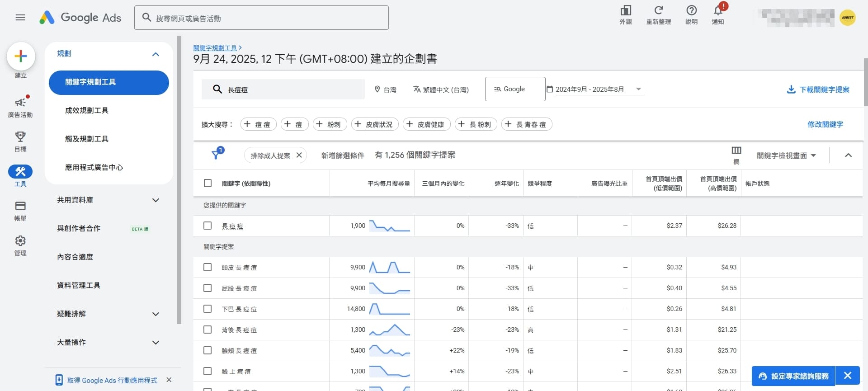Open the main hamburger menu

20,18
